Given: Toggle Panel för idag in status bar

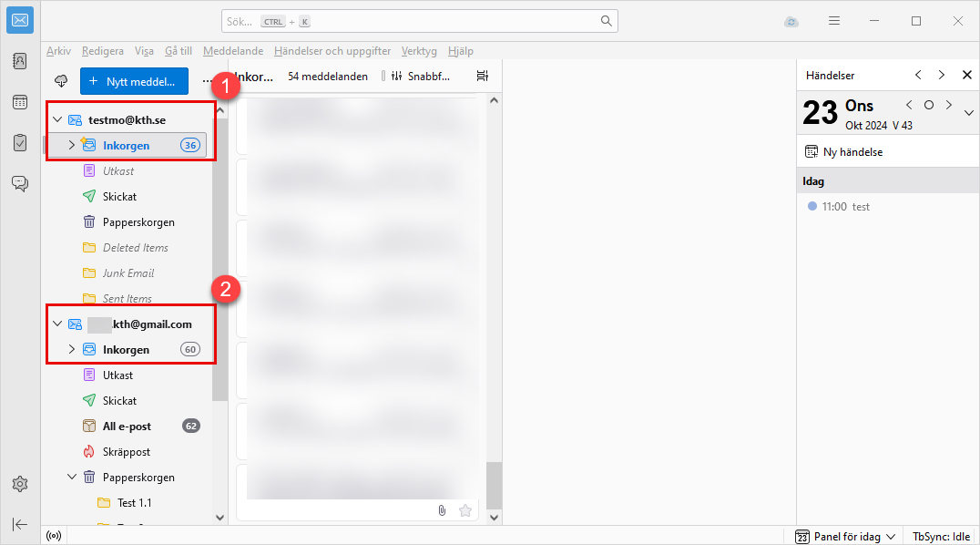Looking at the screenshot, I should (x=845, y=537).
